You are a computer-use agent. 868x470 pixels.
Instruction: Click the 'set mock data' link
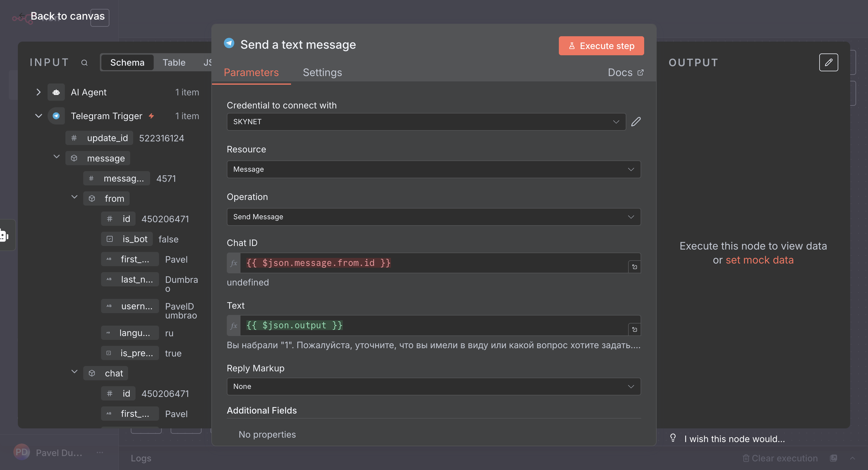pyautogui.click(x=759, y=260)
